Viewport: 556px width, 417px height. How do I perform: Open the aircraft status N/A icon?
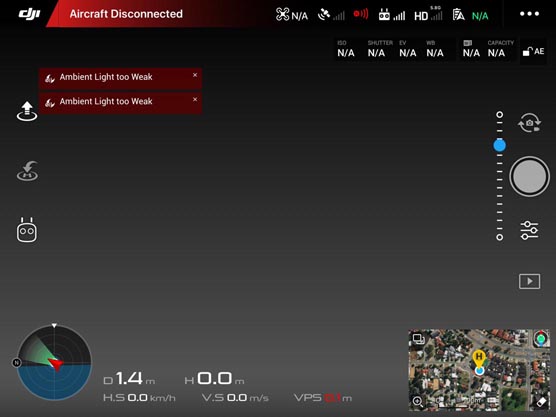click(291, 15)
